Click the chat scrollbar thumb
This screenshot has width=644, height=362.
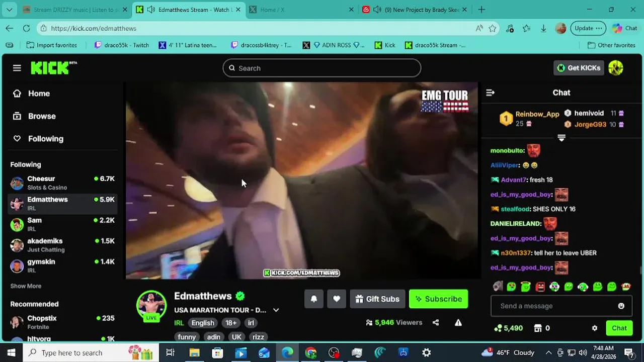641,271
